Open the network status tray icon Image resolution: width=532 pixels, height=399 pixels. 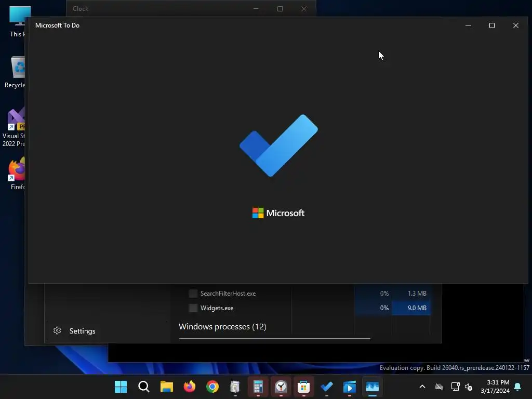coord(455,387)
